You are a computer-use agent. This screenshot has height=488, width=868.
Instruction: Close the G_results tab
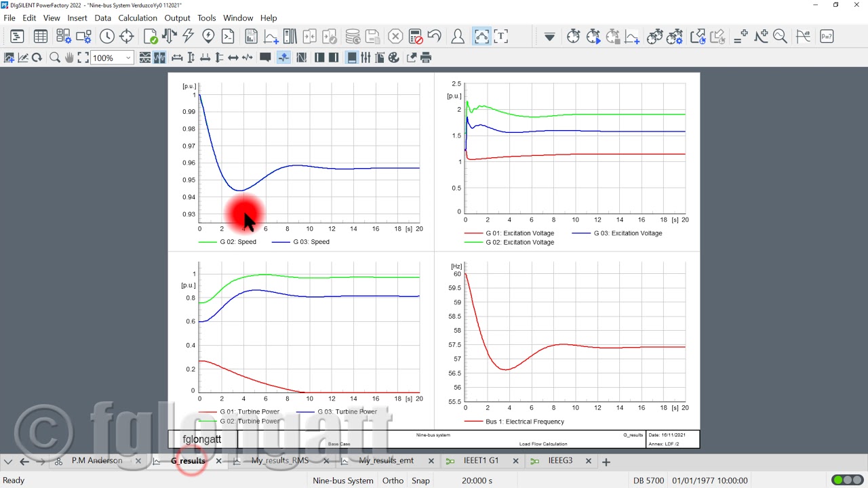[x=218, y=462]
